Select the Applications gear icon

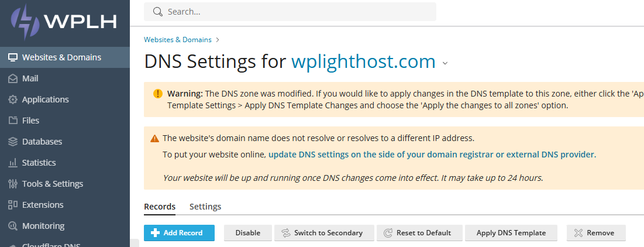pyautogui.click(x=13, y=100)
